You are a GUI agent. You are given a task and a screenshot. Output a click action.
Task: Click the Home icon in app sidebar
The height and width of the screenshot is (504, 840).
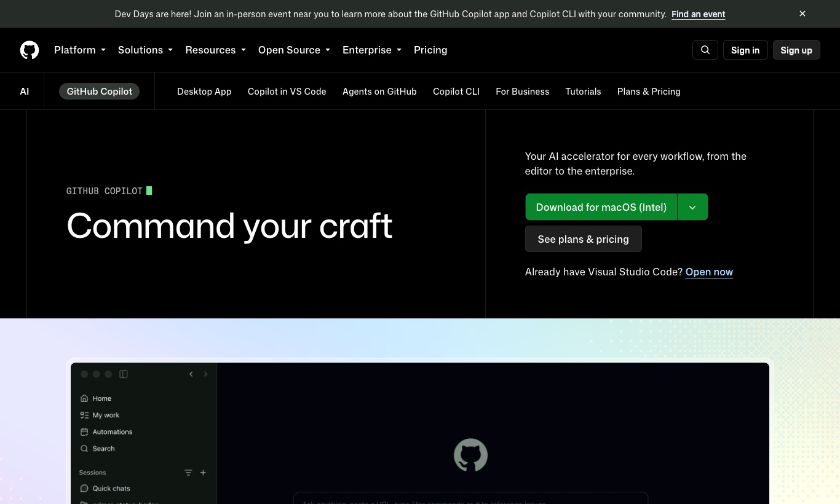pos(84,398)
